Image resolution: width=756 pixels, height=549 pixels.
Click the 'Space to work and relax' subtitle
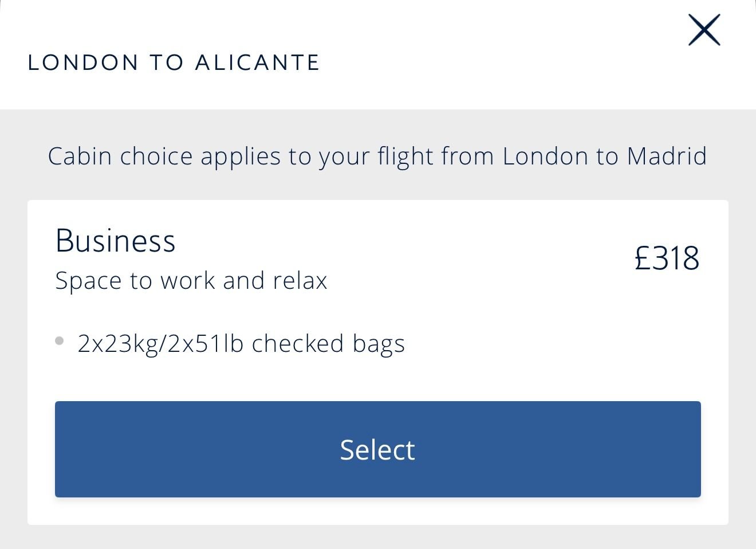tap(191, 281)
